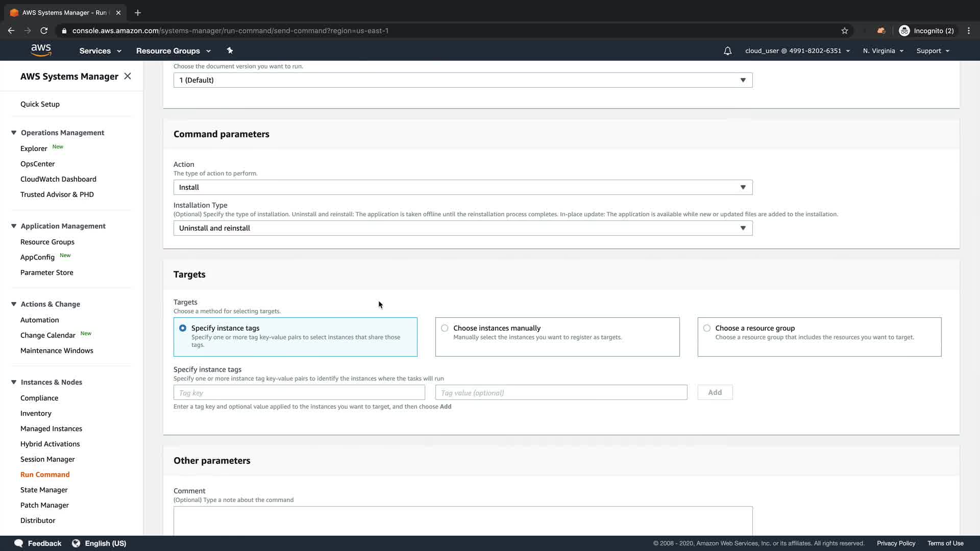Image resolution: width=980 pixels, height=551 pixels.
Task: Open the Patch Manager sidebar link
Action: tap(44, 505)
